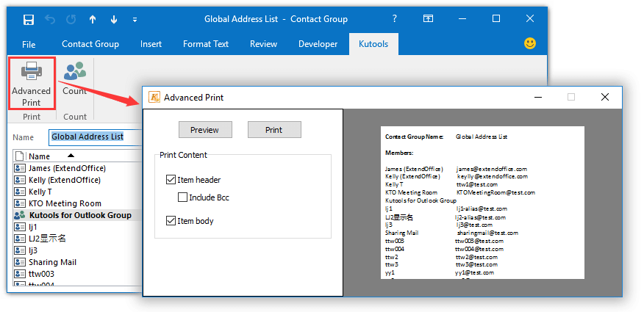Open the Ribbon Display Options menu

[429, 19]
